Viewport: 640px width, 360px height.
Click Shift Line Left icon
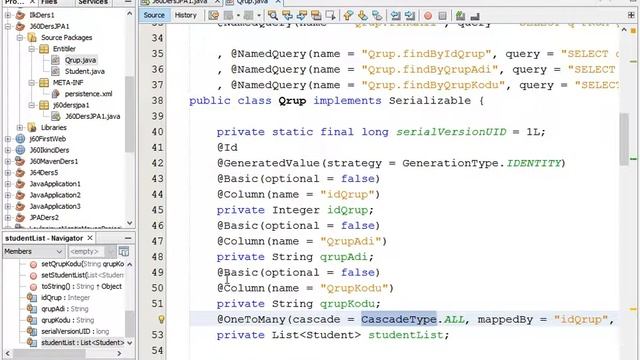click(x=395, y=16)
